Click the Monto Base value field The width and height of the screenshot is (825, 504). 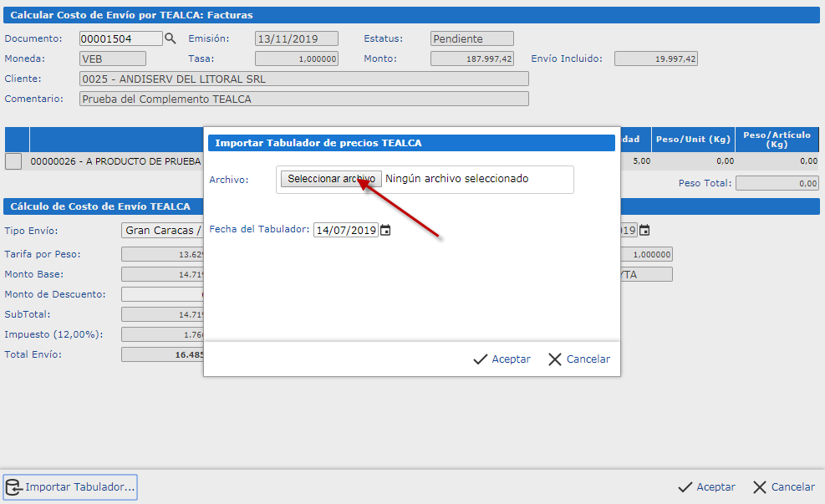pyautogui.click(x=163, y=274)
